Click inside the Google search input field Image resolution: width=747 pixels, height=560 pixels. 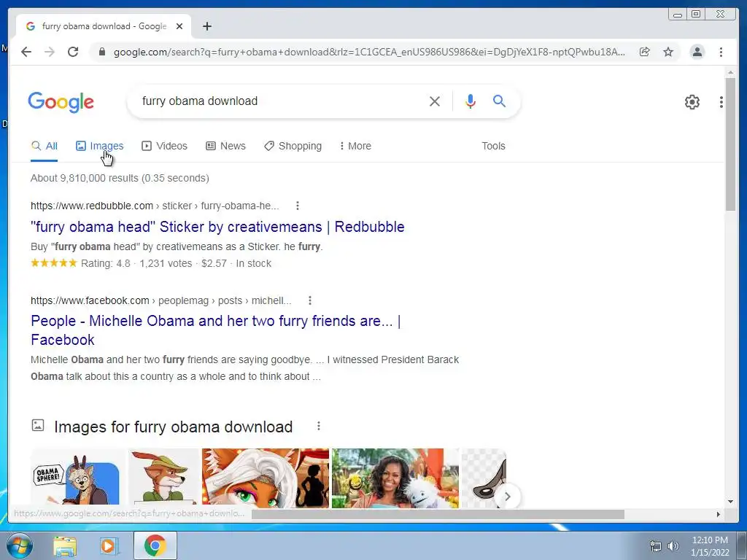point(281,101)
